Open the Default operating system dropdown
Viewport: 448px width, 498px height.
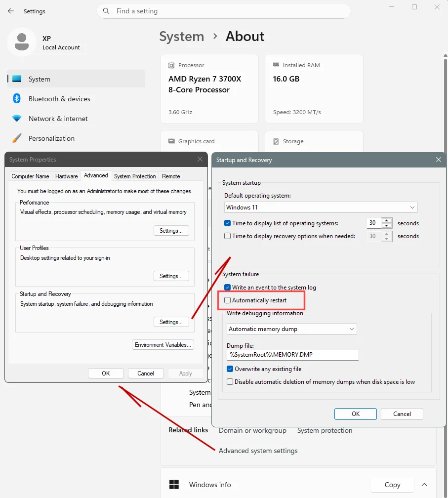pyautogui.click(x=321, y=207)
